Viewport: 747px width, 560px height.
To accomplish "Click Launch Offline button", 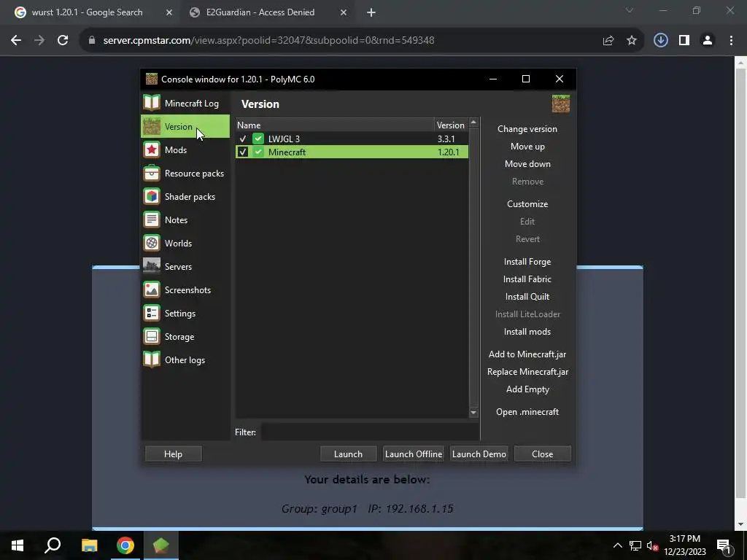I will (414, 454).
